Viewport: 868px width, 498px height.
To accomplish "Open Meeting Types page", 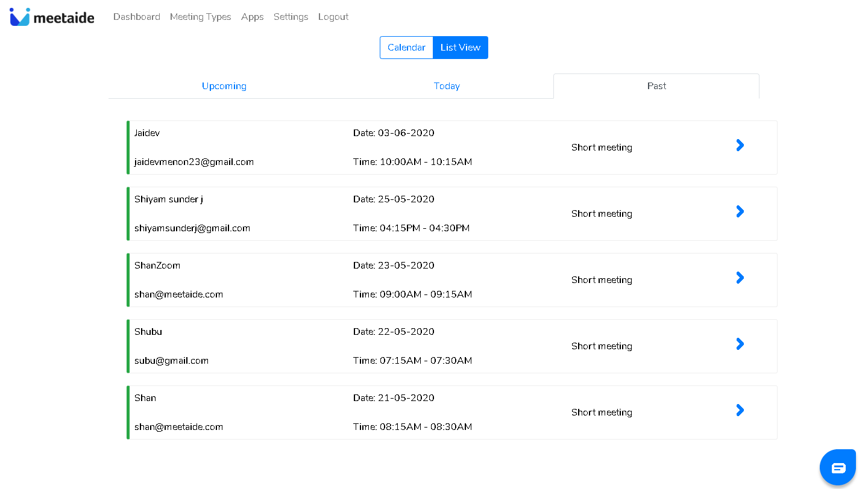I will pyautogui.click(x=201, y=17).
